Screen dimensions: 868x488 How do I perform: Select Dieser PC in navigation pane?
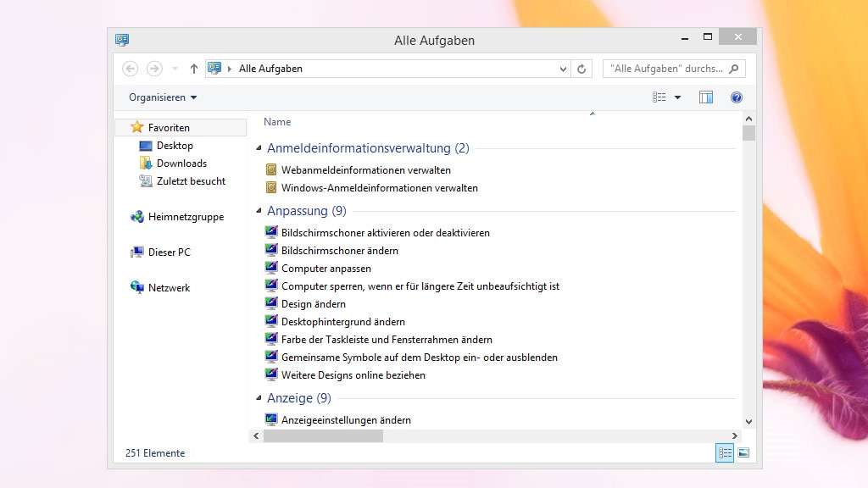(169, 252)
